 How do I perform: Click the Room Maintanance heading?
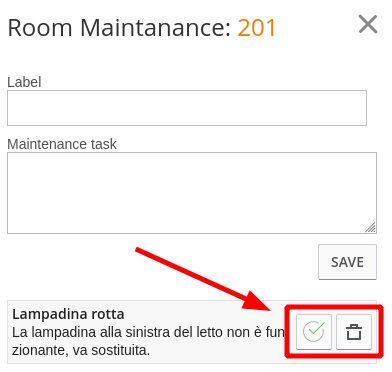[x=142, y=28]
